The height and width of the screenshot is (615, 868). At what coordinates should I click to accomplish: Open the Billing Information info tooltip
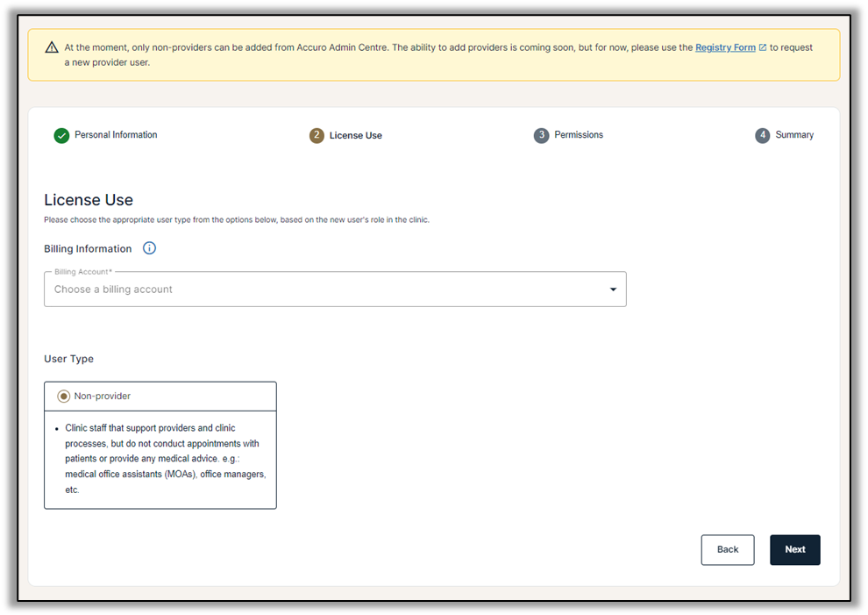tap(149, 248)
